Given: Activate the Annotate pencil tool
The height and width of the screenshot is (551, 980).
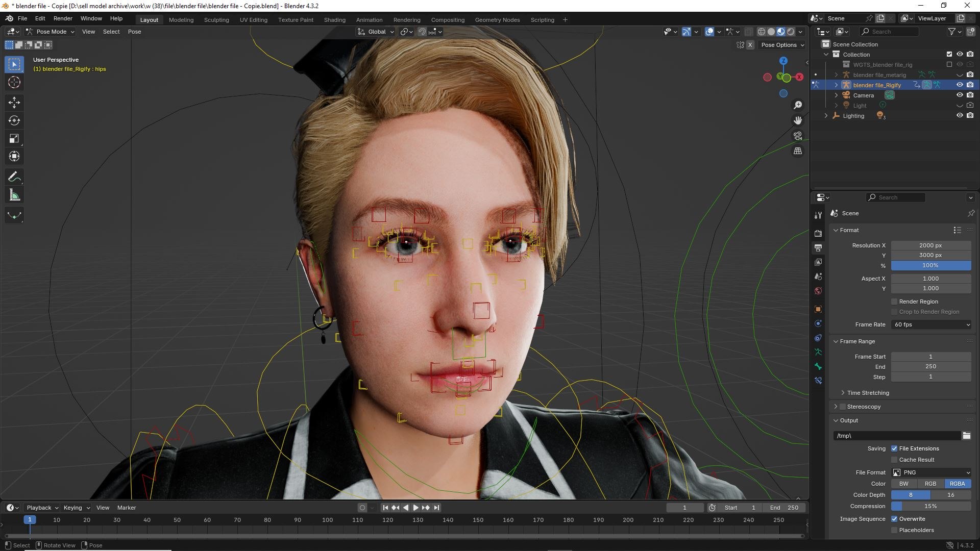Looking at the screenshot, I should (14, 177).
